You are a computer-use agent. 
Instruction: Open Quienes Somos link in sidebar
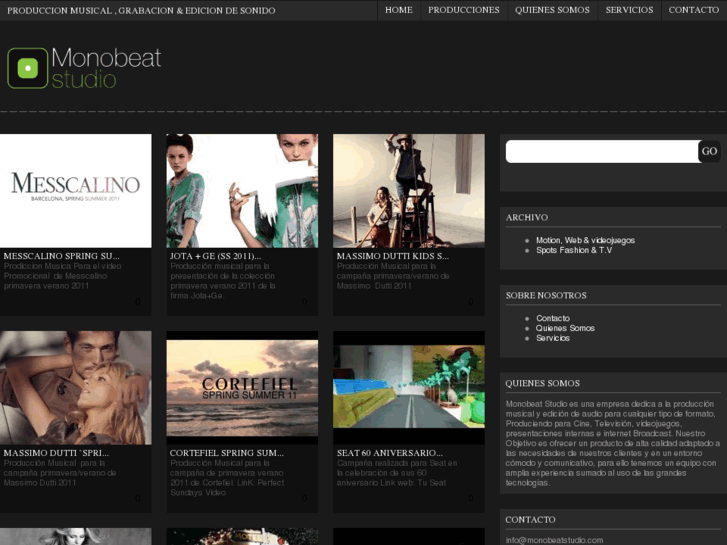(x=565, y=328)
